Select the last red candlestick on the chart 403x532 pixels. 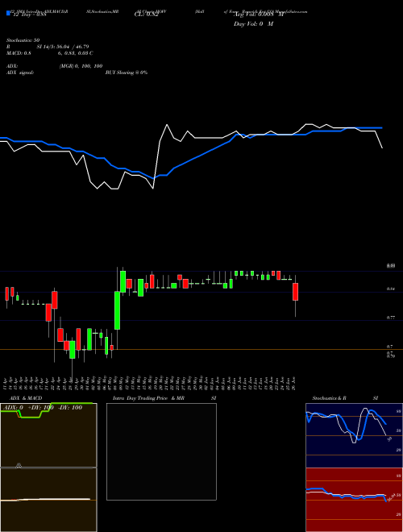[296, 292]
